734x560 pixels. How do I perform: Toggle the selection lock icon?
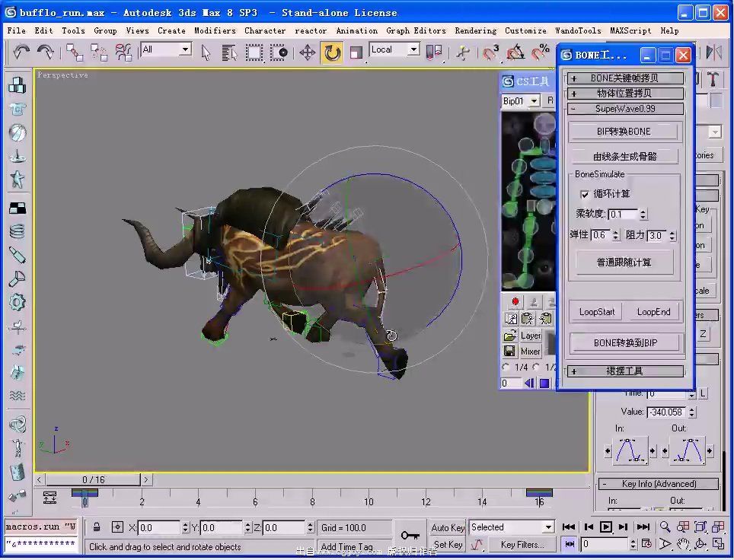pyautogui.click(x=97, y=527)
